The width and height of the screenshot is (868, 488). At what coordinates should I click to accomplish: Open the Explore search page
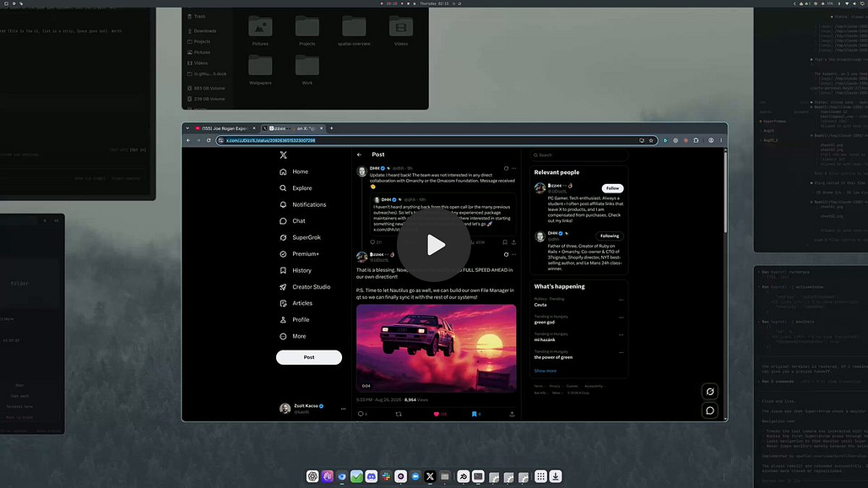[x=296, y=188]
